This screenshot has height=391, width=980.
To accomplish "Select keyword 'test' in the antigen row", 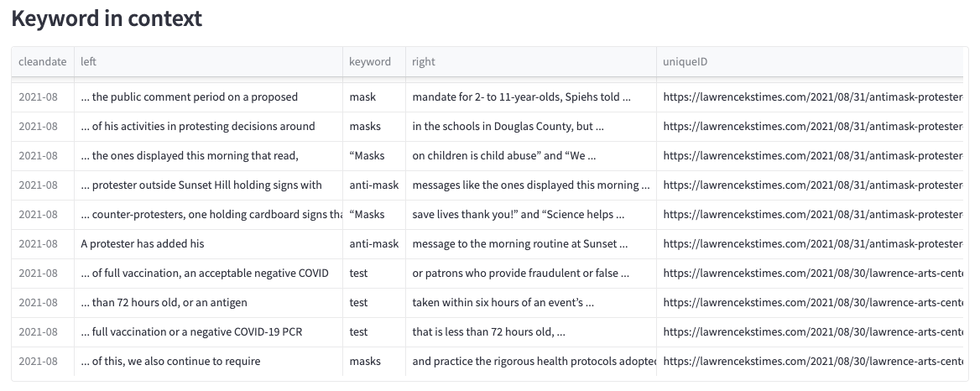I will tap(373, 302).
